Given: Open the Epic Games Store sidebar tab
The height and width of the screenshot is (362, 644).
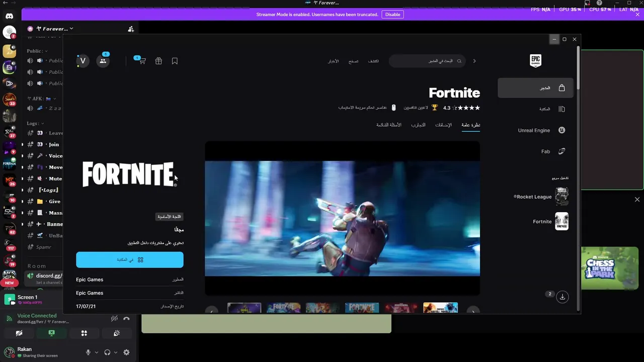Looking at the screenshot, I should pyautogui.click(x=536, y=88).
